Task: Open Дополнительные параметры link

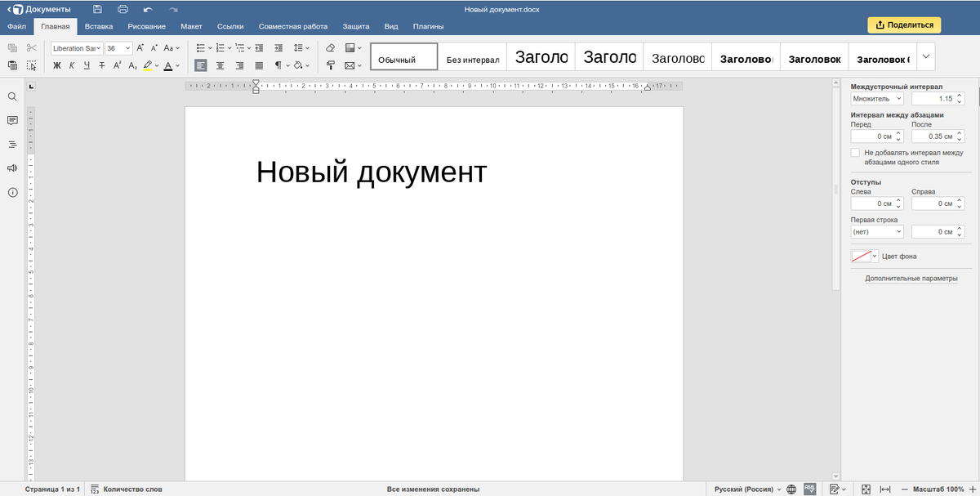Action: click(911, 279)
